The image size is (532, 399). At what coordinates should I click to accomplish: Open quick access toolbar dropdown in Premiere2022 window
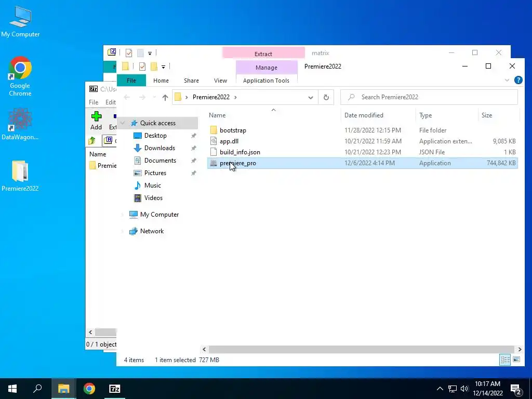(x=163, y=67)
